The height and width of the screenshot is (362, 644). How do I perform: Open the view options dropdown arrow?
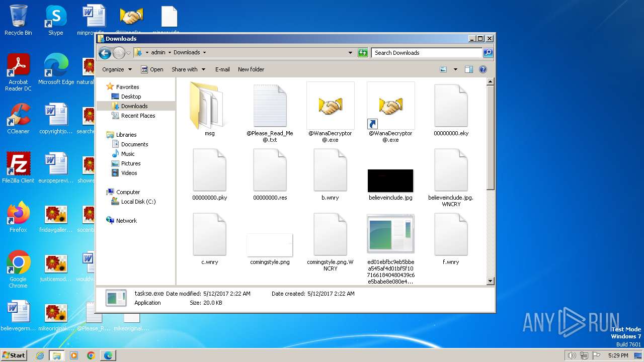tap(455, 69)
